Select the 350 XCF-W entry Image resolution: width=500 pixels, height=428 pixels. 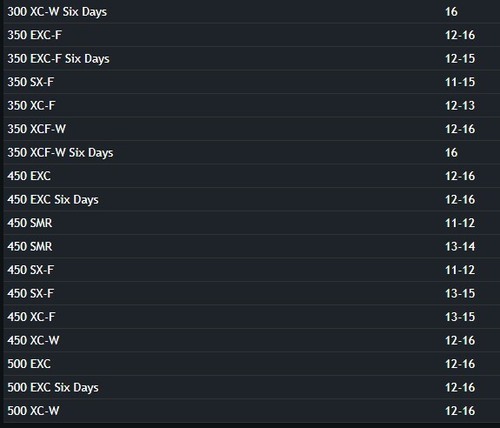click(x=252, y=129)
